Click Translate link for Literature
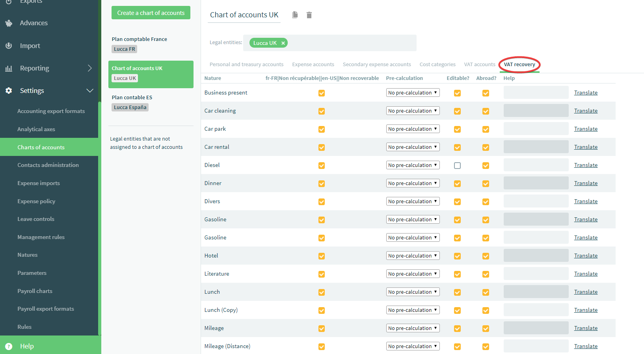 [x=586, y=274]
